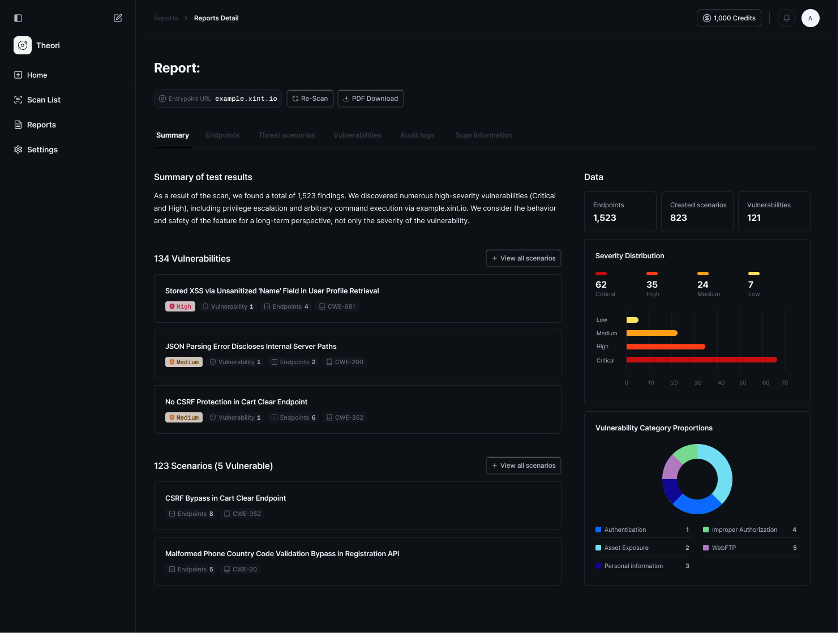Go to Home in sidebar
840x636 pixels.
37,75
